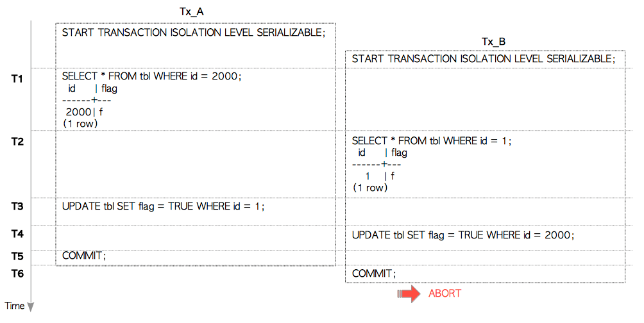
Task: Click Tx_A's COMMIT statement at T5
Action: (84, 256)
